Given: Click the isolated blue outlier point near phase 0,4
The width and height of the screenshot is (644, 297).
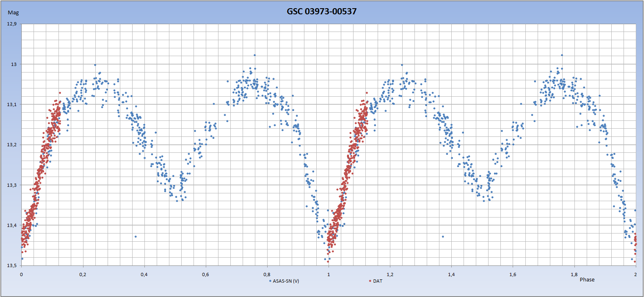Looking at the screenshot, I should (x=136, y=236).
